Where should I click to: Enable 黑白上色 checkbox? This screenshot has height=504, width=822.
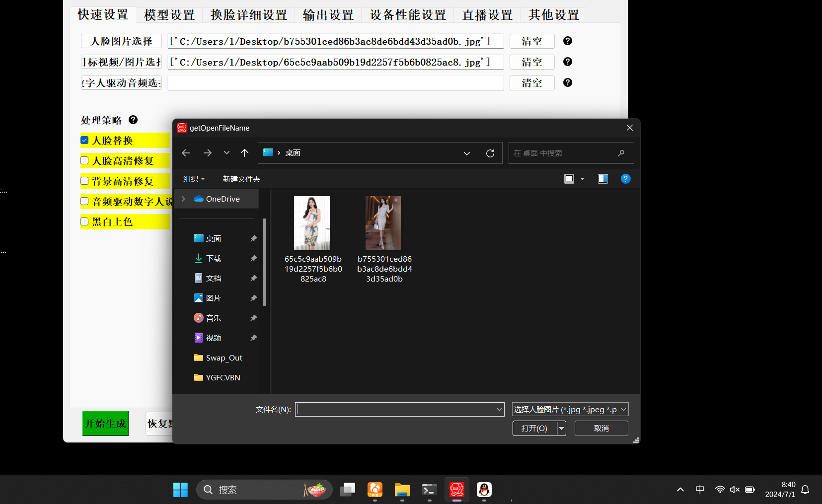point(85,222)
